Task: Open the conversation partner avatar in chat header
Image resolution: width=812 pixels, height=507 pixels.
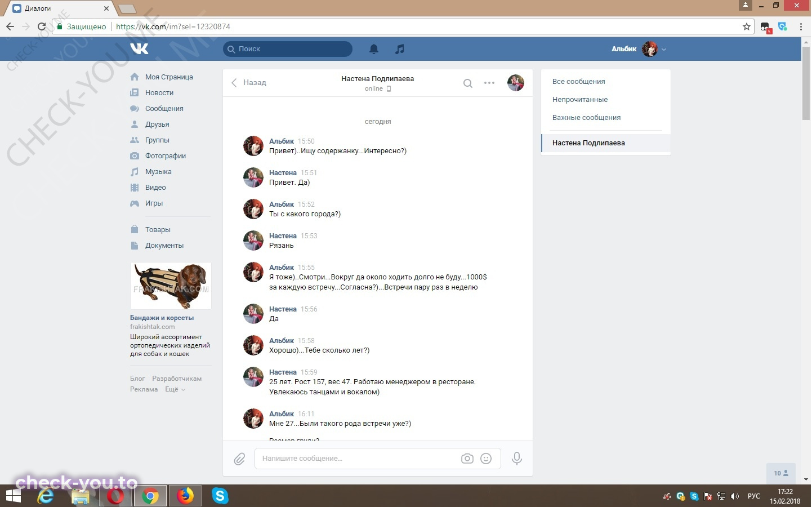Action: 516,83
